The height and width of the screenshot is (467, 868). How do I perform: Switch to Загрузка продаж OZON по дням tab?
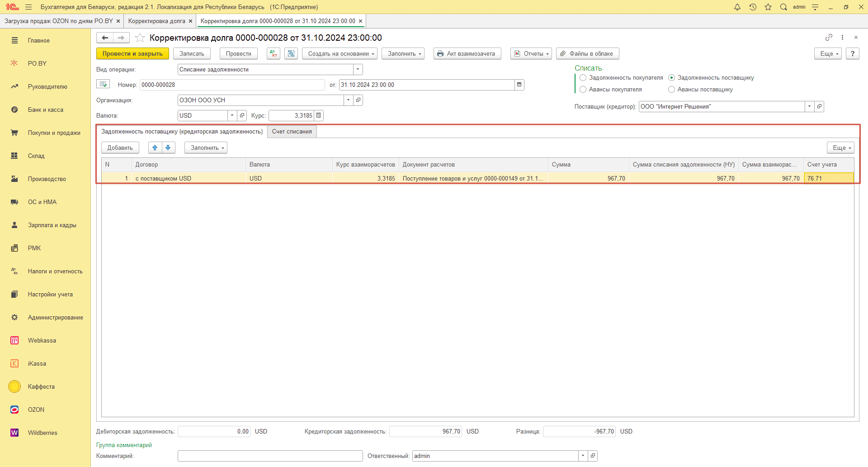click(x=59, y=21)
